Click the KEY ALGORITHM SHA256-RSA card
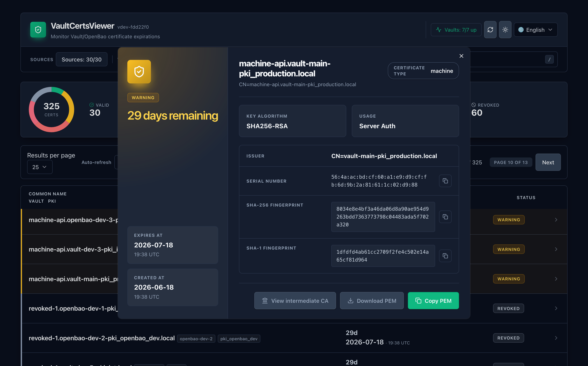588x366 pixels. click(x=292, y=121)
